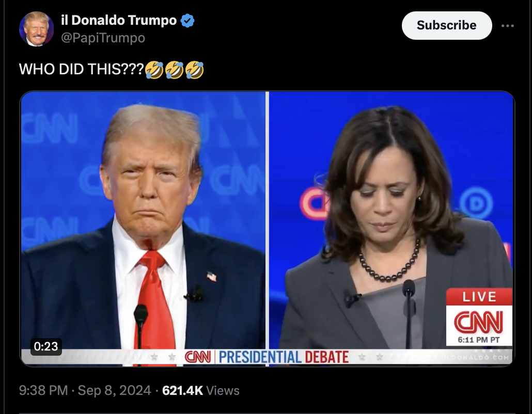Screen dimensions: 532x414
Task: Click the PRESIDENTIAL DEBATE banner text
Action: pyautogui.click(x=284, y=357)
